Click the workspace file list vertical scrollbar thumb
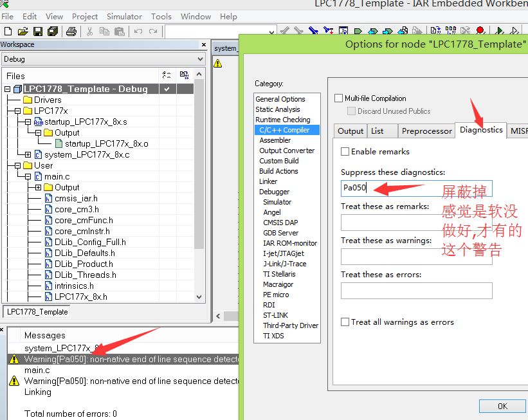The width and height of the screenshot is (528, 420). (199, 164)
